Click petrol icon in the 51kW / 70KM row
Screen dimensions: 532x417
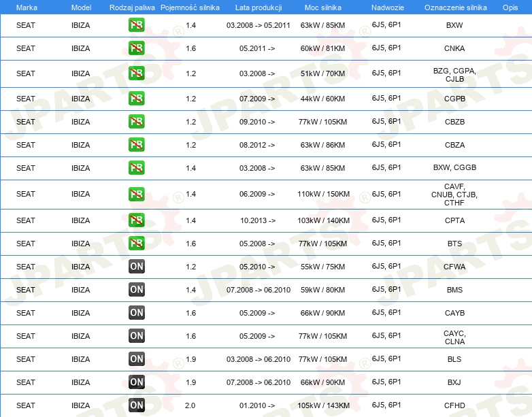click(136, 73)
